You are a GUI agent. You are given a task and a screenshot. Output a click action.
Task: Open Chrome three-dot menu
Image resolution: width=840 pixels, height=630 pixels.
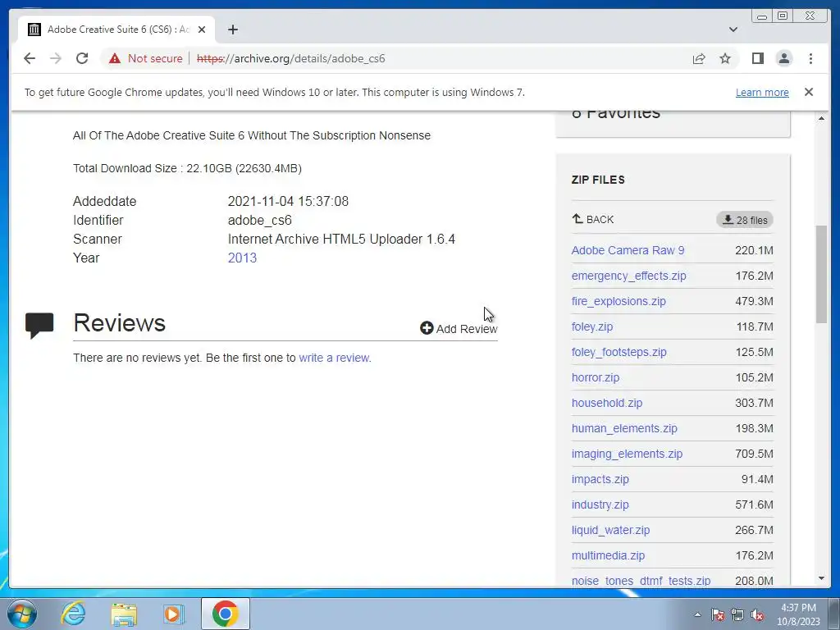tap(810, 58)
